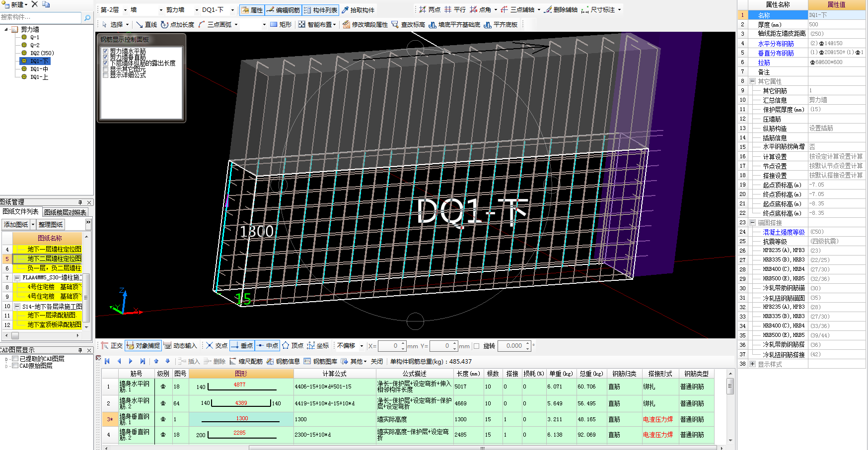Toggle 坐标 coordinate snap
This screenshot has height=450, width=868.
tap(318, 346)
